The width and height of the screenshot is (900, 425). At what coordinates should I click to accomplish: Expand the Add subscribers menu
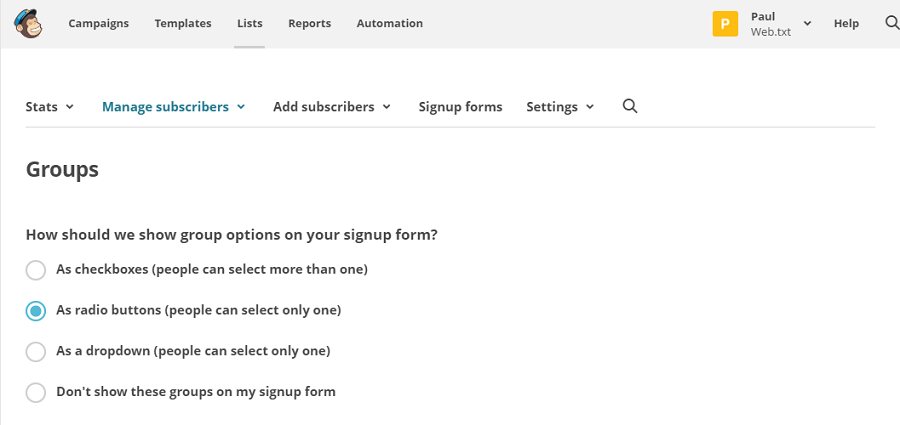[x=332, y=107]
